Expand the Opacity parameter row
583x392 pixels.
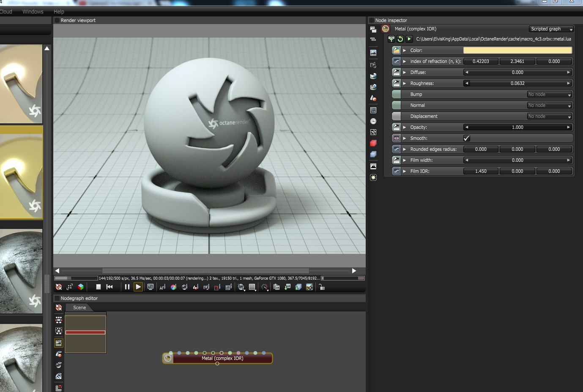pos(405,127)
